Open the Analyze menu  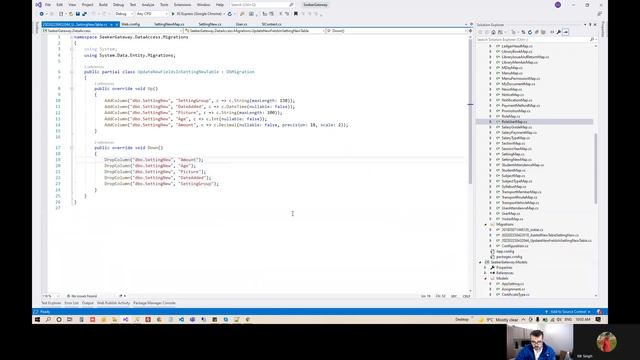pyautogui.click(x=148, y=5)
